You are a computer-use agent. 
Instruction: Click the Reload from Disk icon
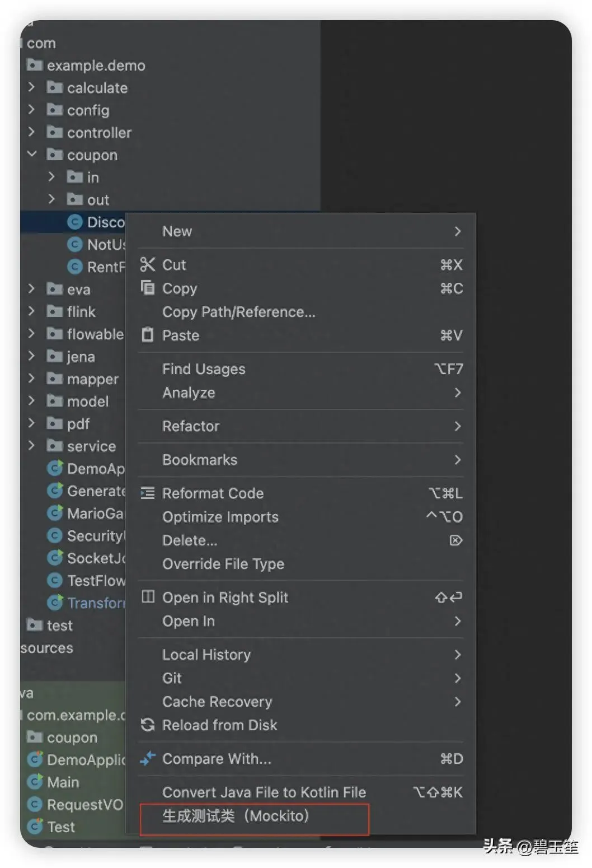(148, 725)
